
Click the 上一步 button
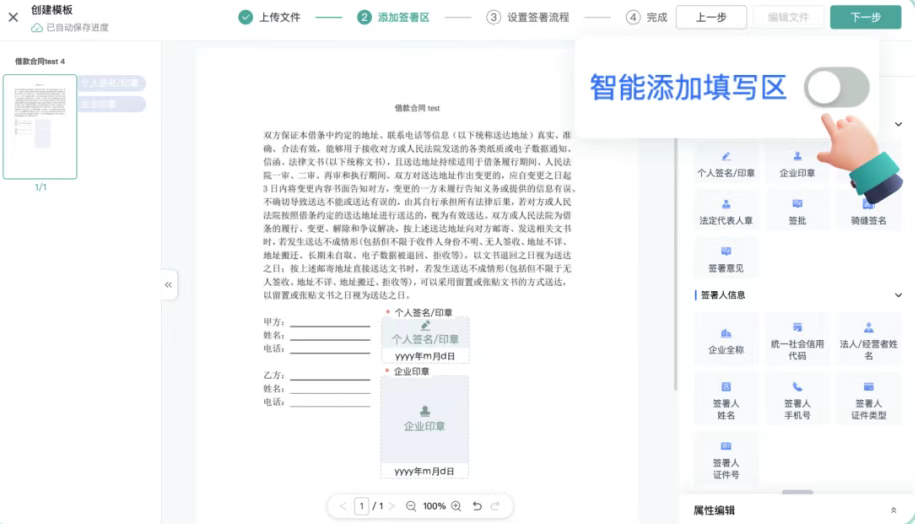[x=710, y=17]
